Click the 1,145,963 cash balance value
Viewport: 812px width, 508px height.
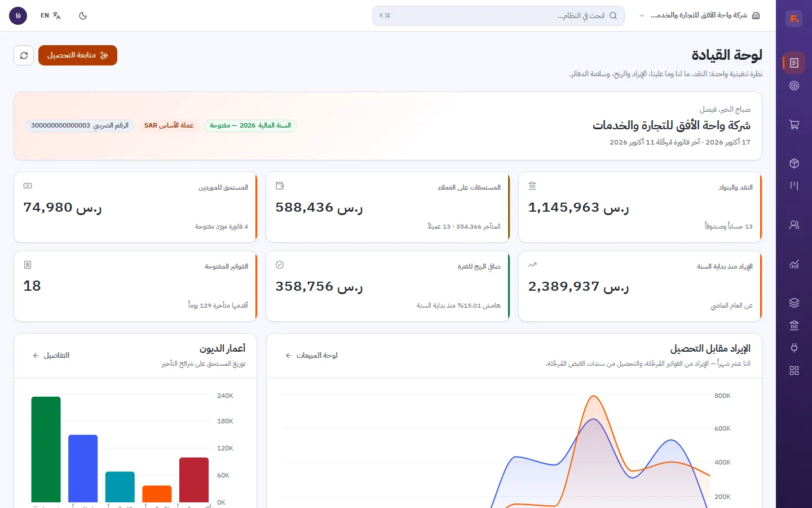pos(579,208)
